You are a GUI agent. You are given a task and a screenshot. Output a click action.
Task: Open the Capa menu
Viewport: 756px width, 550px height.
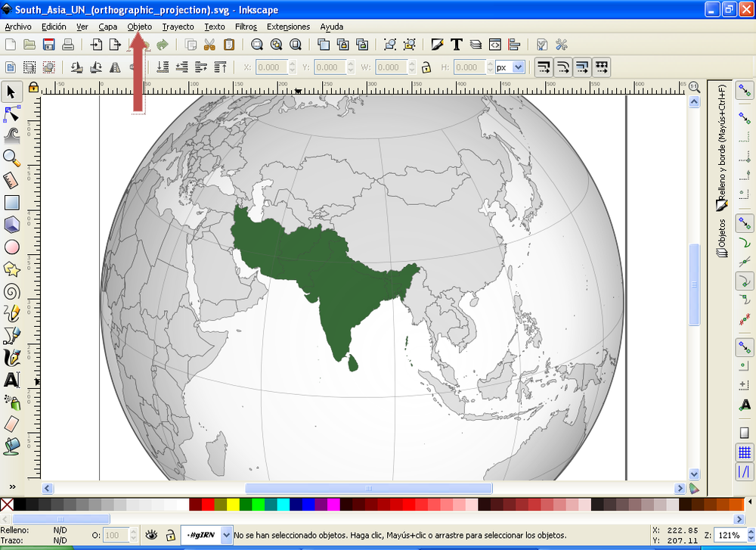click(x=108, y=26)
